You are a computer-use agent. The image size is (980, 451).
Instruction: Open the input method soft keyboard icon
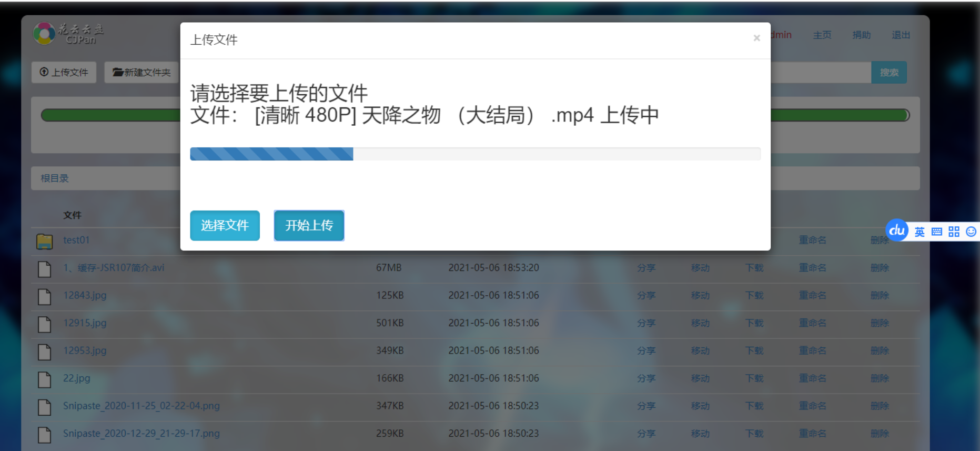pos(937,232)
